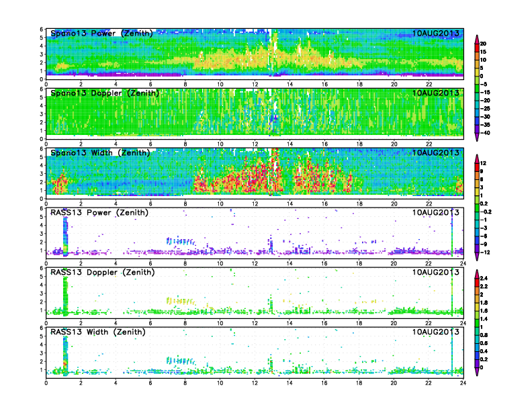The width and height of the screenshot is (532, 411).
Task: Click the "RASS13 Width (Zenith)" panel title
Action: (x=97, y=332)
